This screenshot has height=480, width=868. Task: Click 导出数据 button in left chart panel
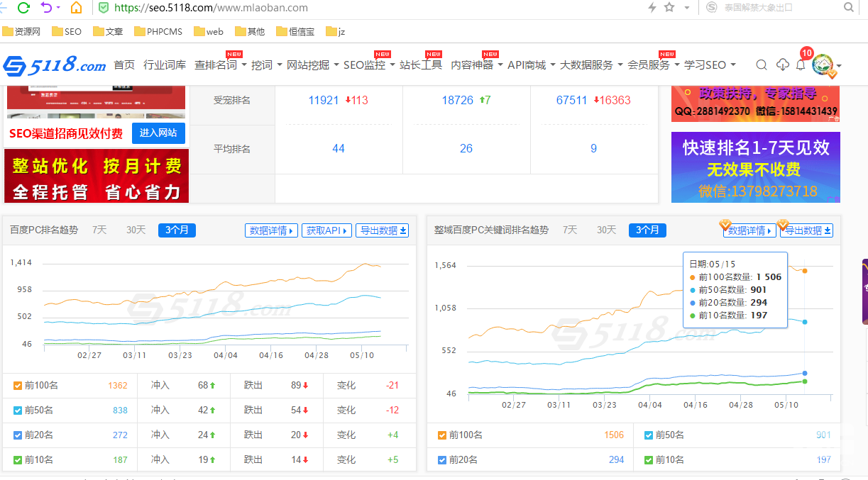383,230
